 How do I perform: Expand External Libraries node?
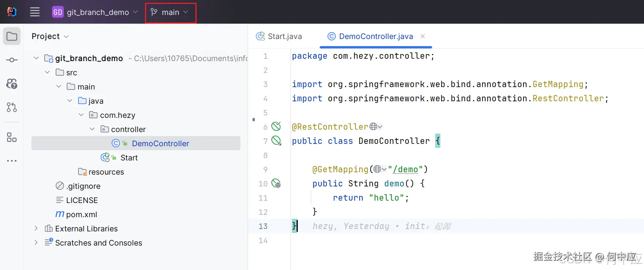[36, 229]
